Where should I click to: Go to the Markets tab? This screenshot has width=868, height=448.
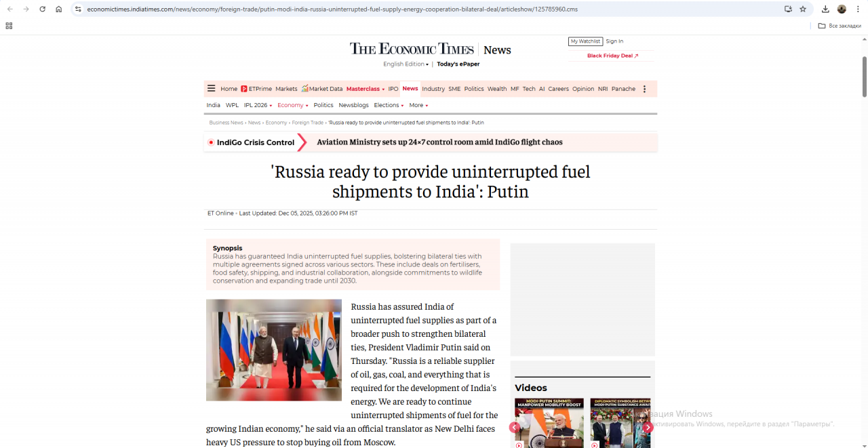click(286, 89)
